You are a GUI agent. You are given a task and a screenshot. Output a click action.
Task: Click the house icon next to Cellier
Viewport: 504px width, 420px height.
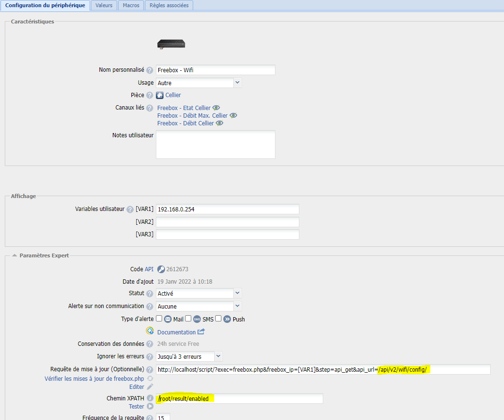(160, 95)
